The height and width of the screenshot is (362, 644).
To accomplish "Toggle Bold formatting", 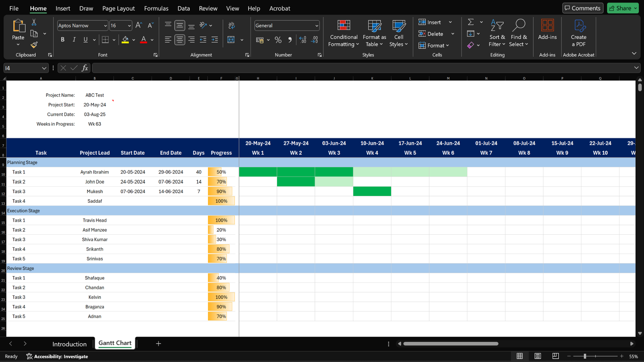I will (62, 40).
